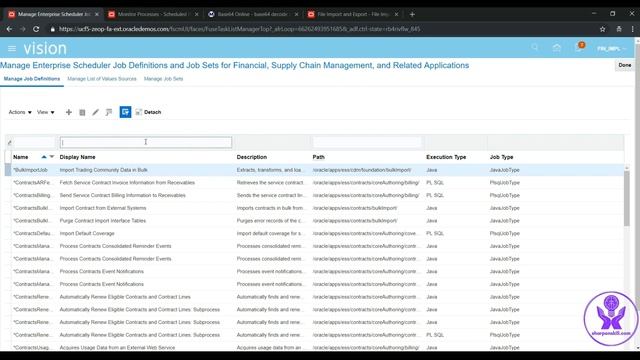Click the Create plus icon in toolbar
The image size is (640, 360).
pos(69,112)
